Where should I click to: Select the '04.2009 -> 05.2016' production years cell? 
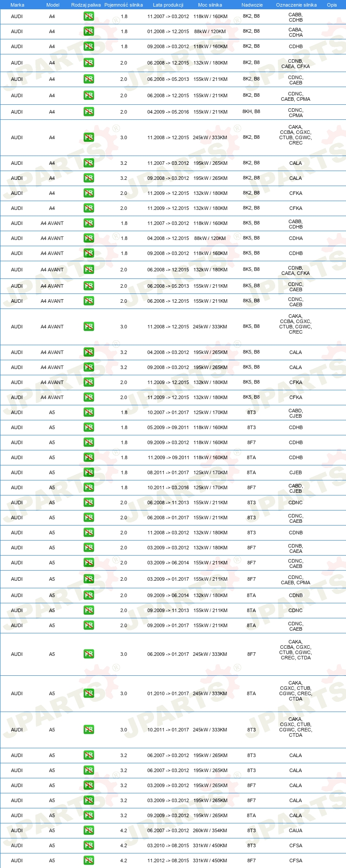tap(168, 112)
